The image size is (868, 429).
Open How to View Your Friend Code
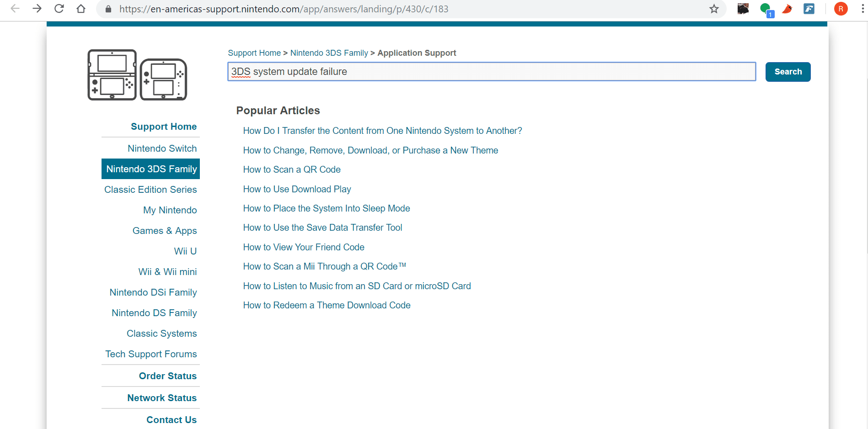pos(304,247)
